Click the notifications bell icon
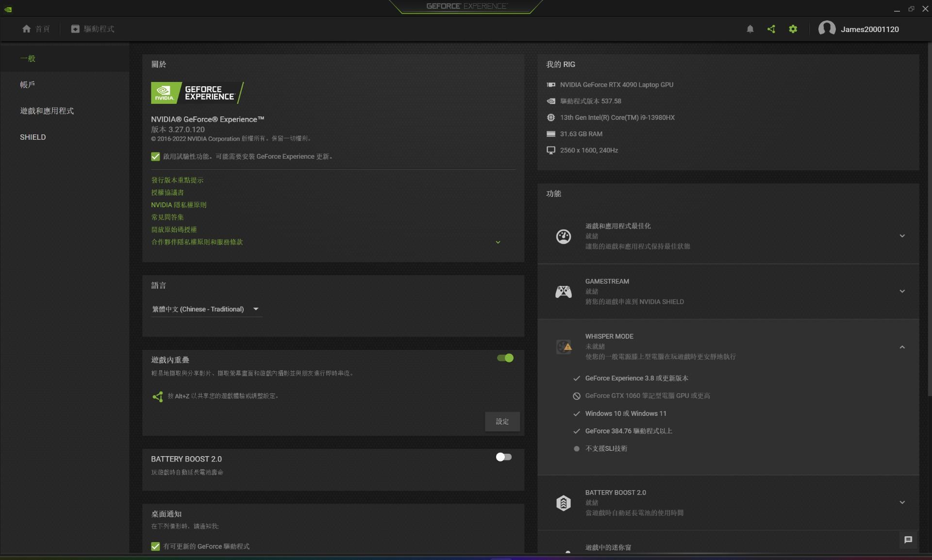932x560 pixels. click(x=750, y=29)
